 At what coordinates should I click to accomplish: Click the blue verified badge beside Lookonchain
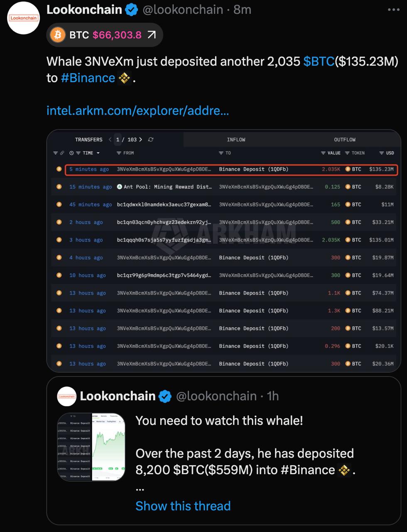pos(132,10)
